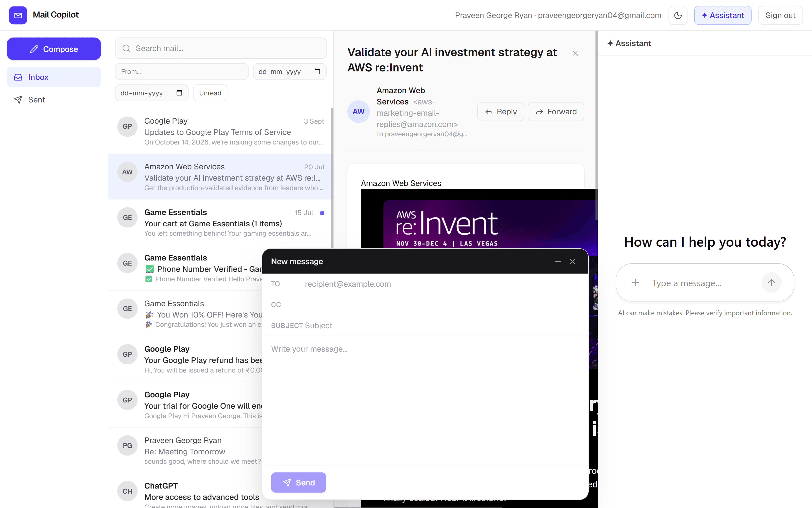Viewport: 812px width, 508px height.
Task: Click the GE avatar of cart email
Action: tap(127, 218)
